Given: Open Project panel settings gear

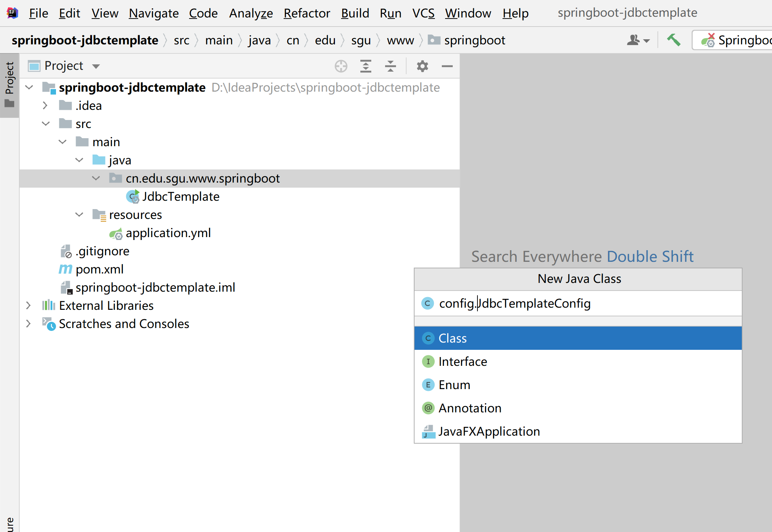Looking at the screenshot, I should pos(422,66).
